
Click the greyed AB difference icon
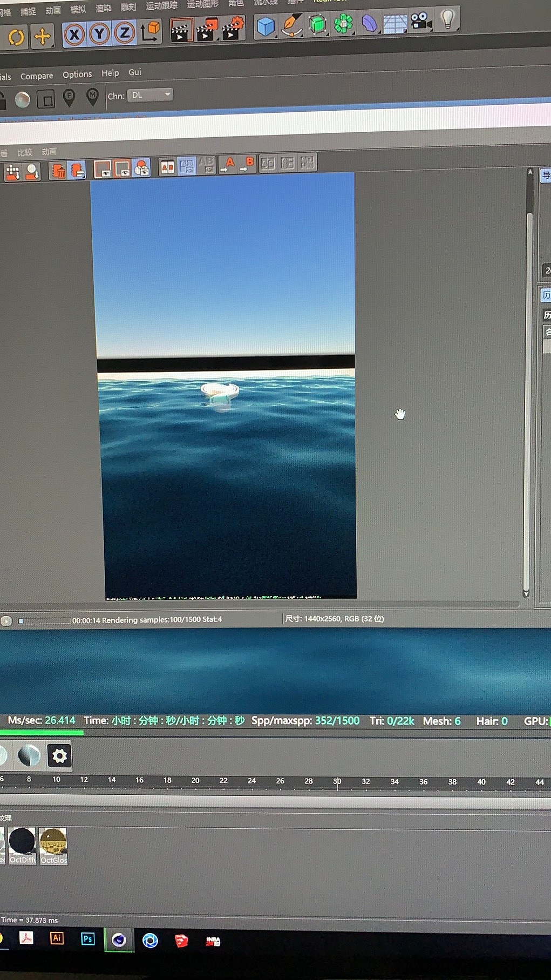(268, 163)
